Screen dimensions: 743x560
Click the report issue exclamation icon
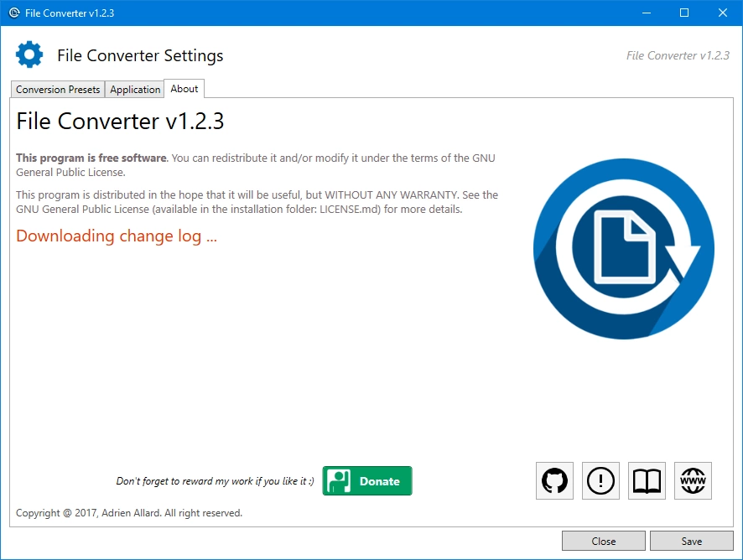click(x=600, y=481)
